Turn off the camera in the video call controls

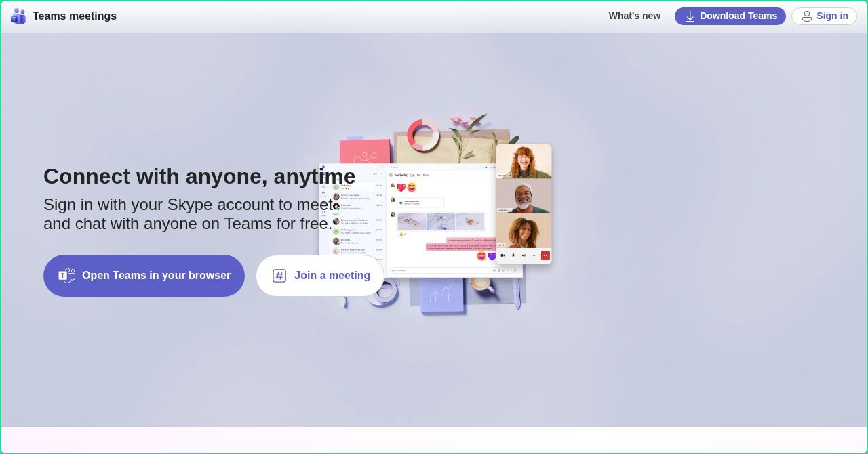[x=503, y=255]
